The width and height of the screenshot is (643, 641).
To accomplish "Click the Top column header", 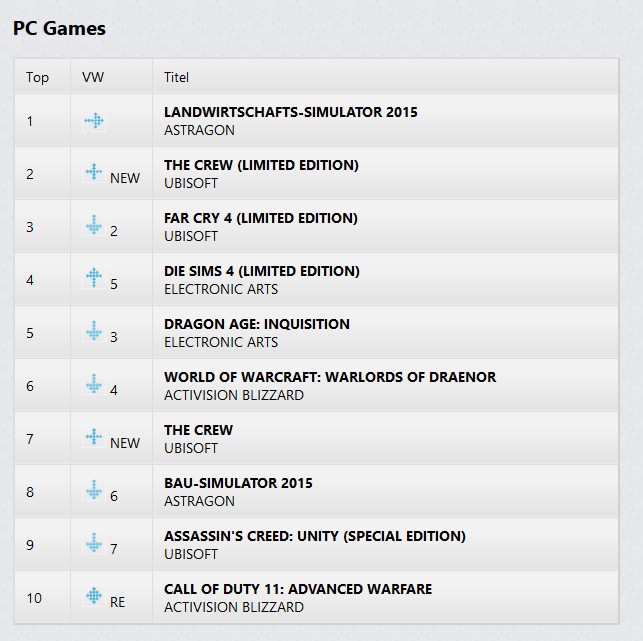I will coord(37,77).
